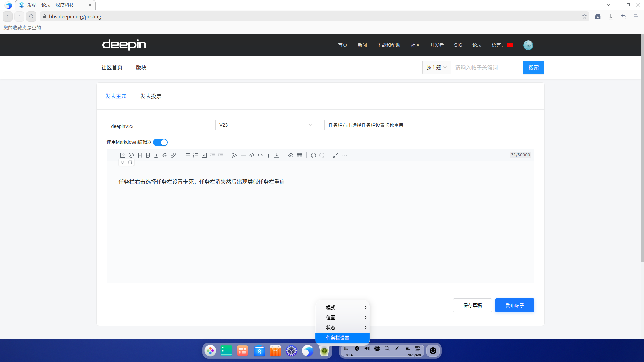Image resolution: width=644 pixels, height=362 pixels.
Task: Open the 按主题 search type dropdown
Action: pos(436,67)
